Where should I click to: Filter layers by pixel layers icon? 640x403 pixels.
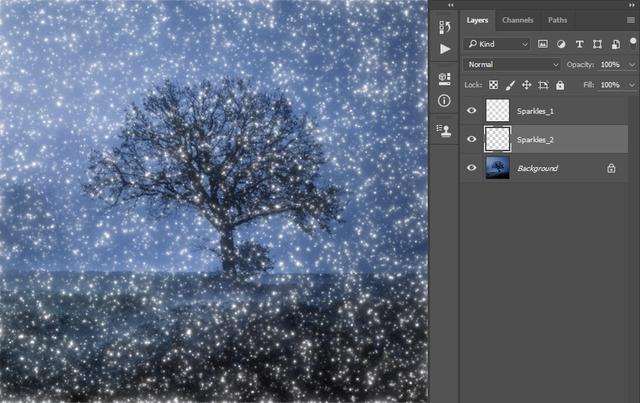(x=542, y=44)
